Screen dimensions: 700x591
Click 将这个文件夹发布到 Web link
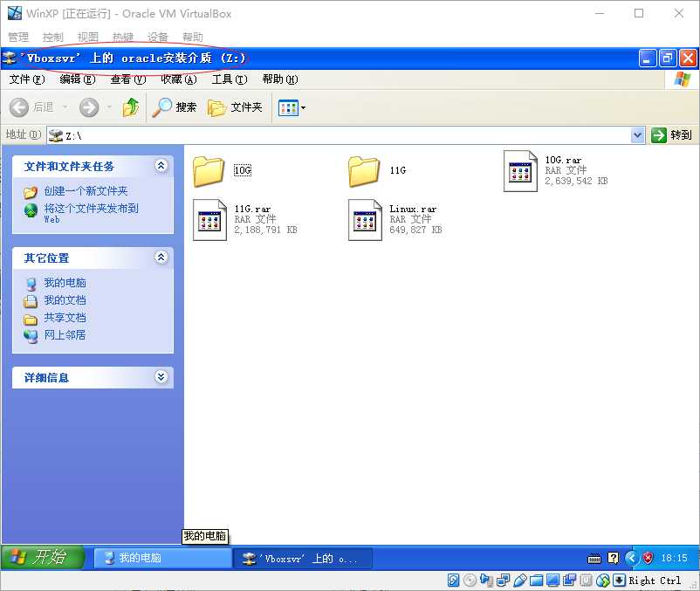(x=91, y=213)
